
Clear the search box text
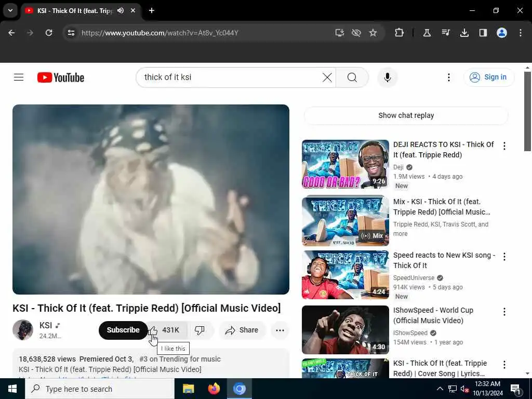(x=327, y=77)
